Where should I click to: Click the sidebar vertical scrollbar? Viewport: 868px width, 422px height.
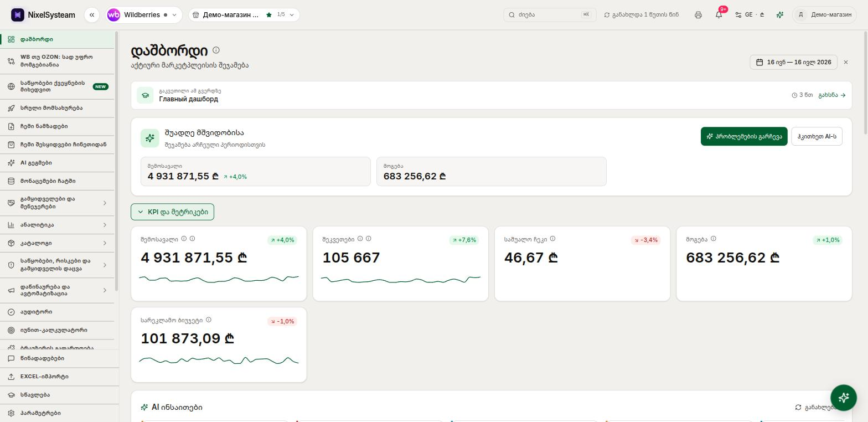(x=116, y=161)
